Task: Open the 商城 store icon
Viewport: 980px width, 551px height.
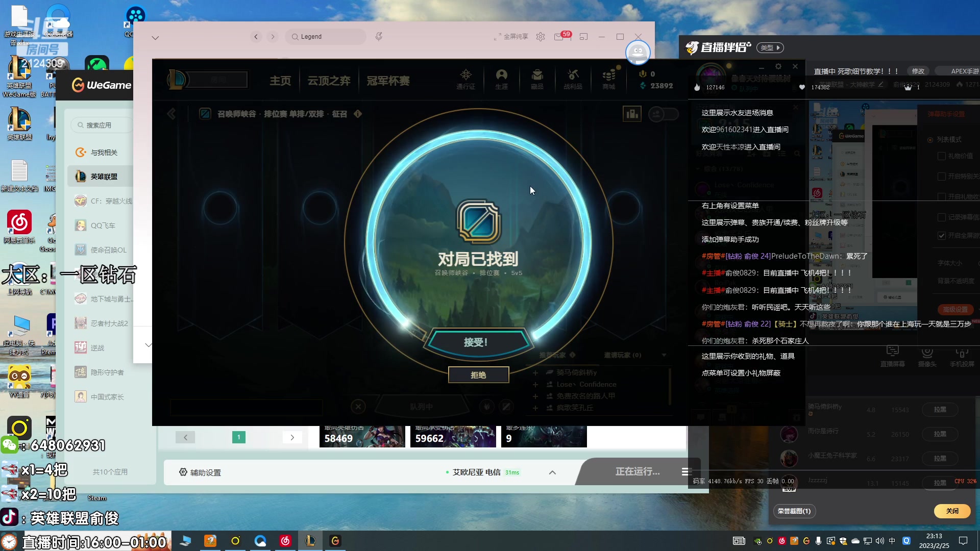Action: coord(608,80)
